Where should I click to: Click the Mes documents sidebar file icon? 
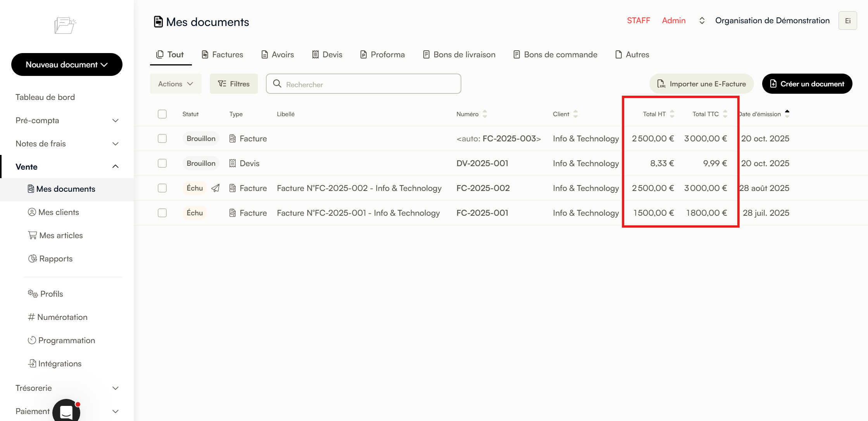click(31, 189)
